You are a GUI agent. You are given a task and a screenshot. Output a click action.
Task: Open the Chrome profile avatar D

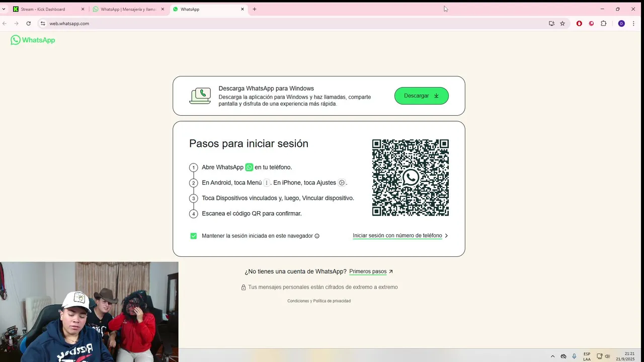click(621, 24)
